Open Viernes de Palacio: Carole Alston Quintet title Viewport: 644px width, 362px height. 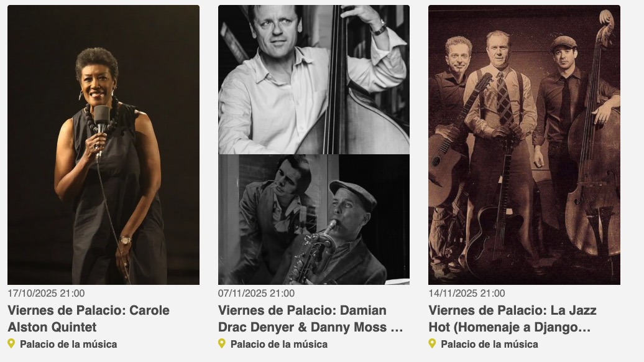88,318
